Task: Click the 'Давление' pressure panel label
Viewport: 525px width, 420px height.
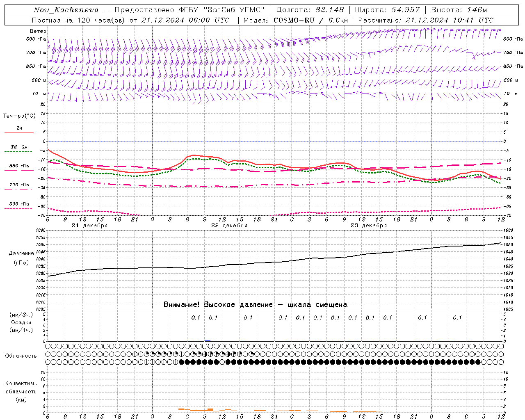Action: (21, 253)
